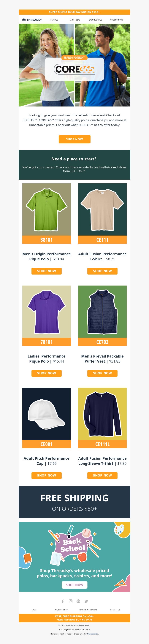Viewport: 149px width, 644px height.
Task: Open the Facebook social icon
Action: coord(63,601)
